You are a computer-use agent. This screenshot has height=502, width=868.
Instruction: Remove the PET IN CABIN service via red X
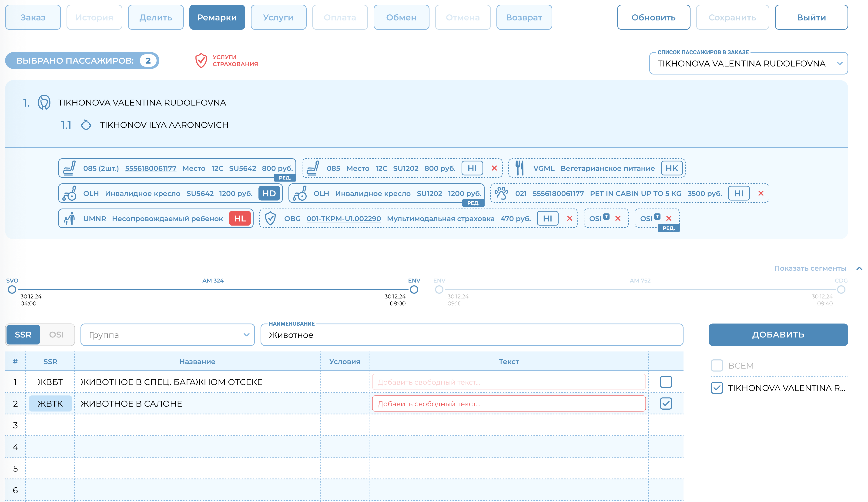click(761, 193)
